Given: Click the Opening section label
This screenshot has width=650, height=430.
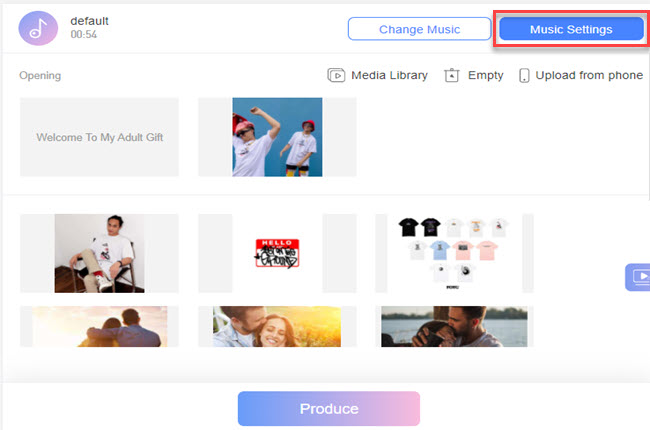Looking at the screenshot, I should tap(40, 75).
